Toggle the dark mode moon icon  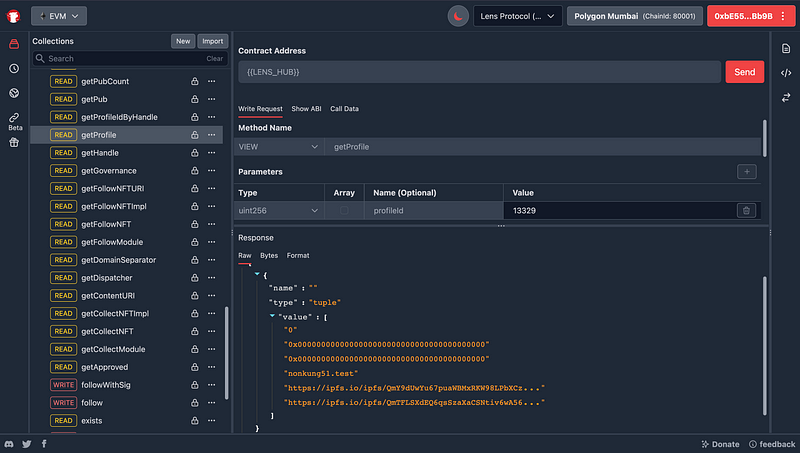tap(458, 16)
